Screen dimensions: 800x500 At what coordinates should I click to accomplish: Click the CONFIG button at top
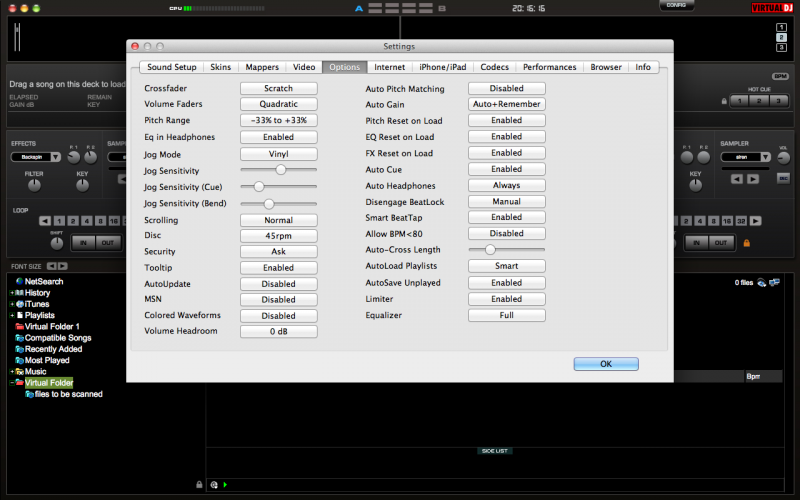[x=676, y=6]
